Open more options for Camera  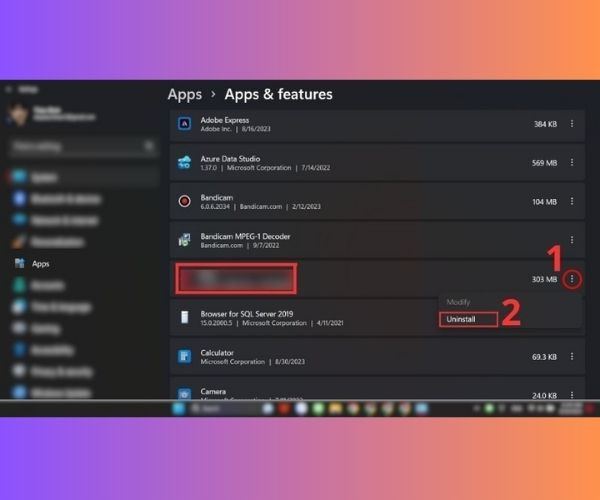[x=572, y=394]
